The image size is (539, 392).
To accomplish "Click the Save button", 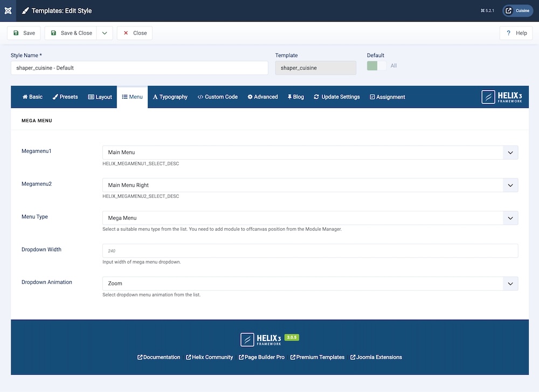I will 24,33.
